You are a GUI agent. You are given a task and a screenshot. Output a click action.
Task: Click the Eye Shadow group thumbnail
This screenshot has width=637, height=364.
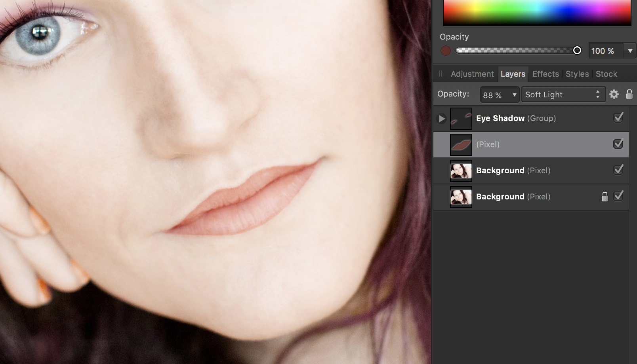[461, 119]
